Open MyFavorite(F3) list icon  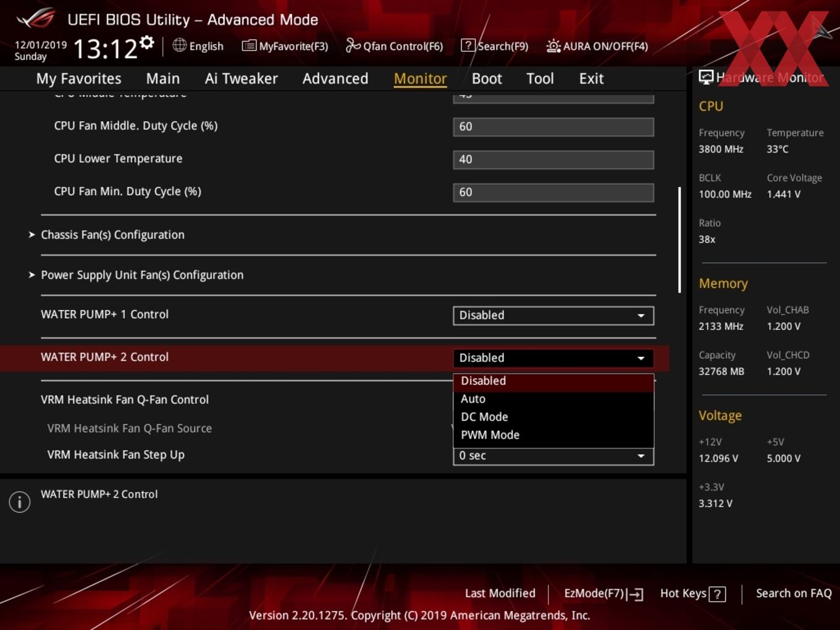pos(249,46)
